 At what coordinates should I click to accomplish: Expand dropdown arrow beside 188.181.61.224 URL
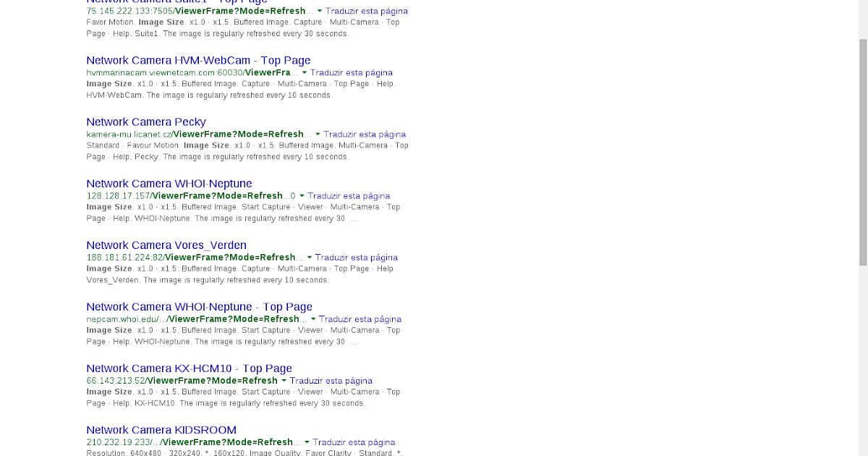point(310,258)
